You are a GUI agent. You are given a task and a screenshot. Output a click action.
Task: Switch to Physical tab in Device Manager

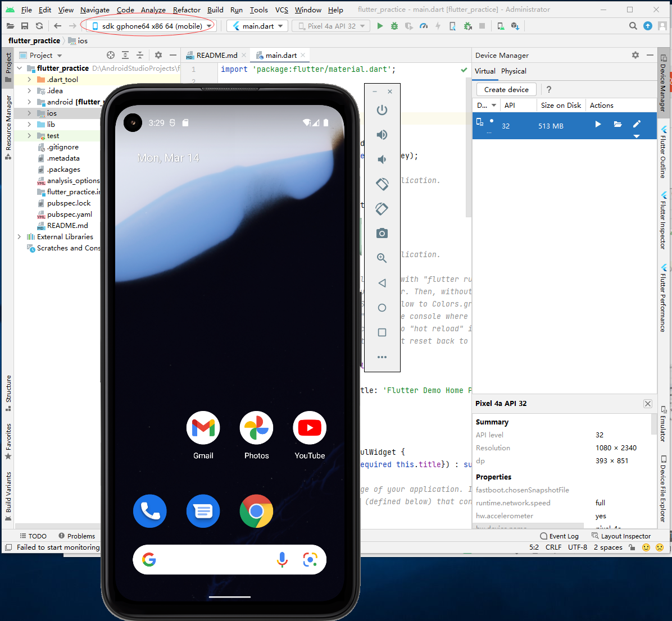pyautogui.click(x=514, y=71)
